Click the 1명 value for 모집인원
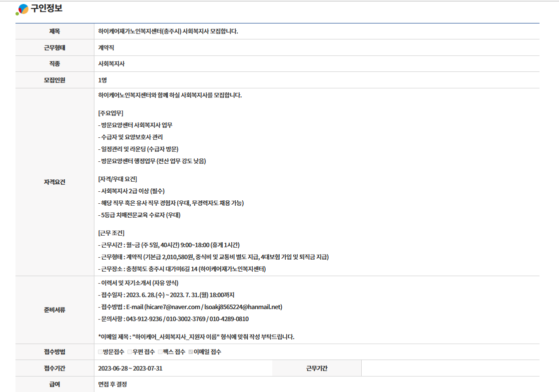The image size is (559, 392). coord(102,80)
